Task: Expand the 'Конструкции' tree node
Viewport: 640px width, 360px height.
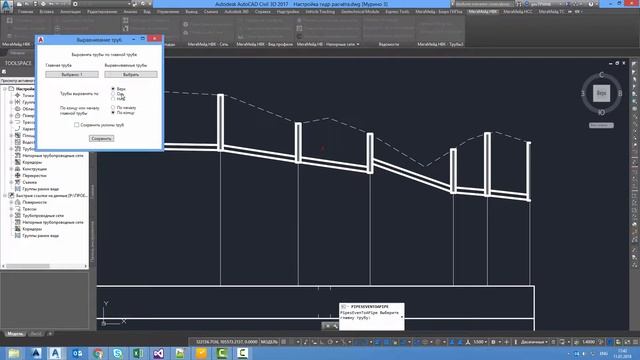Action: pyautogui.click(x=11, y=169)
